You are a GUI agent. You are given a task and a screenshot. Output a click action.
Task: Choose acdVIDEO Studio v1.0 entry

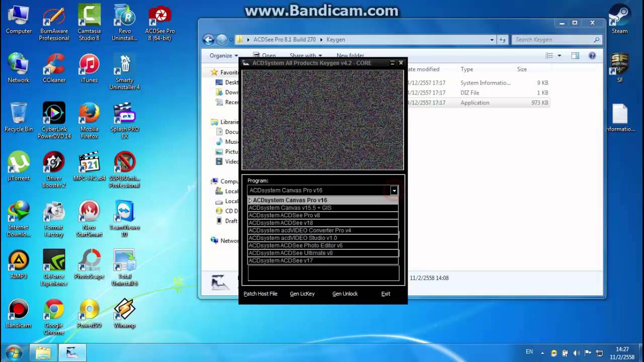[323, 238]
